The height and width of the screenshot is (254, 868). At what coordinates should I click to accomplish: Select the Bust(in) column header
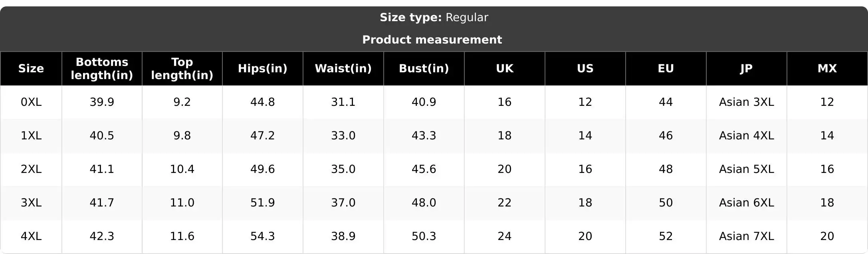click(x=424, y=68)
